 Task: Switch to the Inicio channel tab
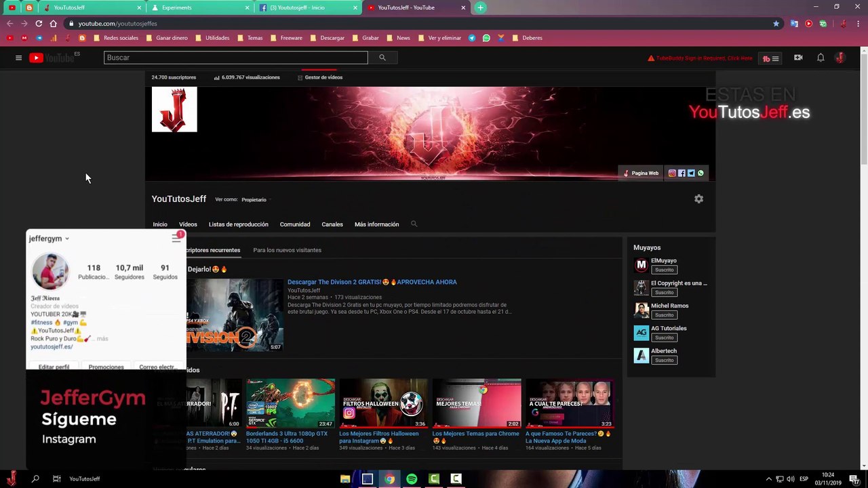pos(160,224)
